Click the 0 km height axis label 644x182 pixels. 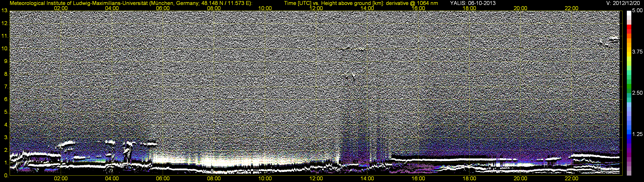pos(6,176)
